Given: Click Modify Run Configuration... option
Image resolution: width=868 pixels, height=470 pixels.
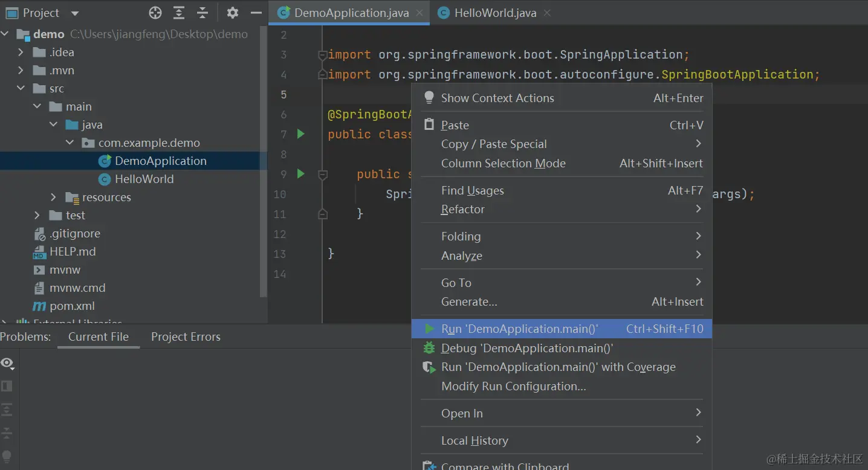Looking at the screenshot, I should point(513,386).
